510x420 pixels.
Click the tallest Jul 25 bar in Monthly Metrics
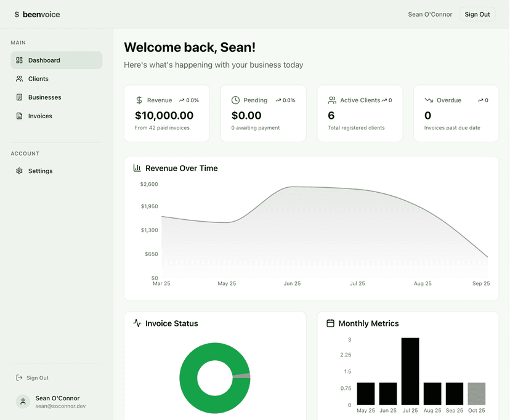(x=411, y=370)
